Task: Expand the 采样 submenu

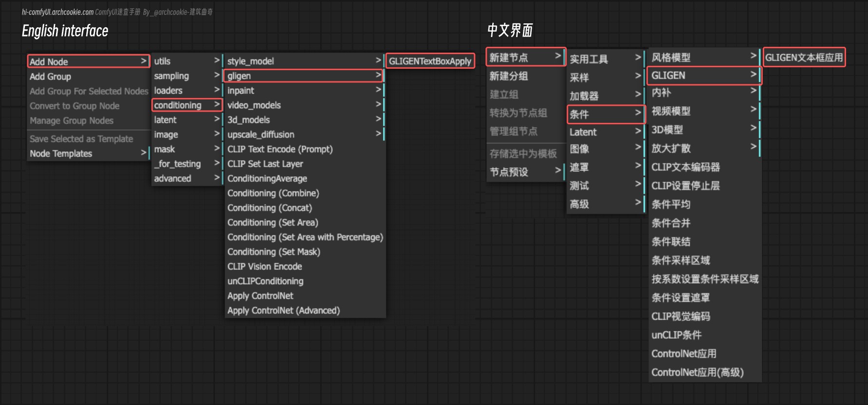Action: (x=606, y=77)
